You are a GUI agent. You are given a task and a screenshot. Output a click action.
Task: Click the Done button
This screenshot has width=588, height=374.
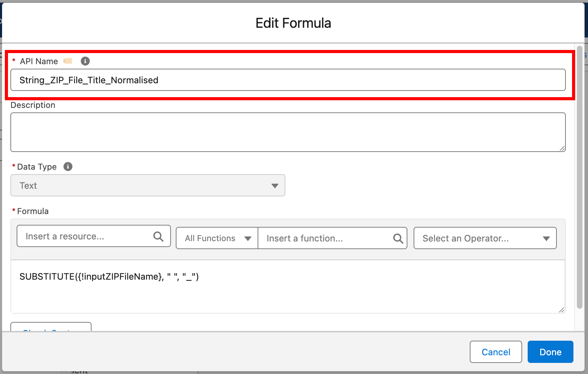[550, 352]
